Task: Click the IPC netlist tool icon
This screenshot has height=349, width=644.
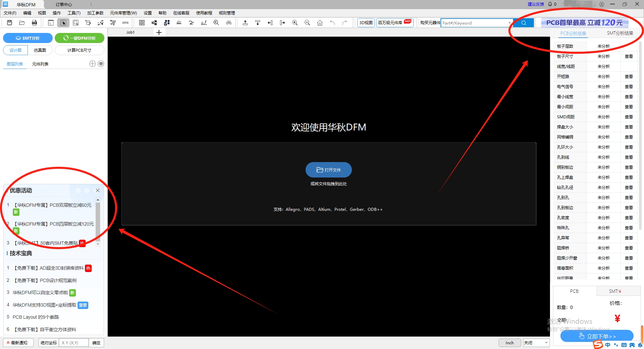Action: 191,23
